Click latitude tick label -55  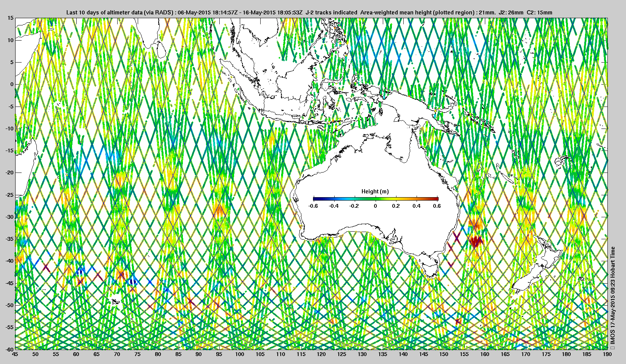click(x=10, y=327)
